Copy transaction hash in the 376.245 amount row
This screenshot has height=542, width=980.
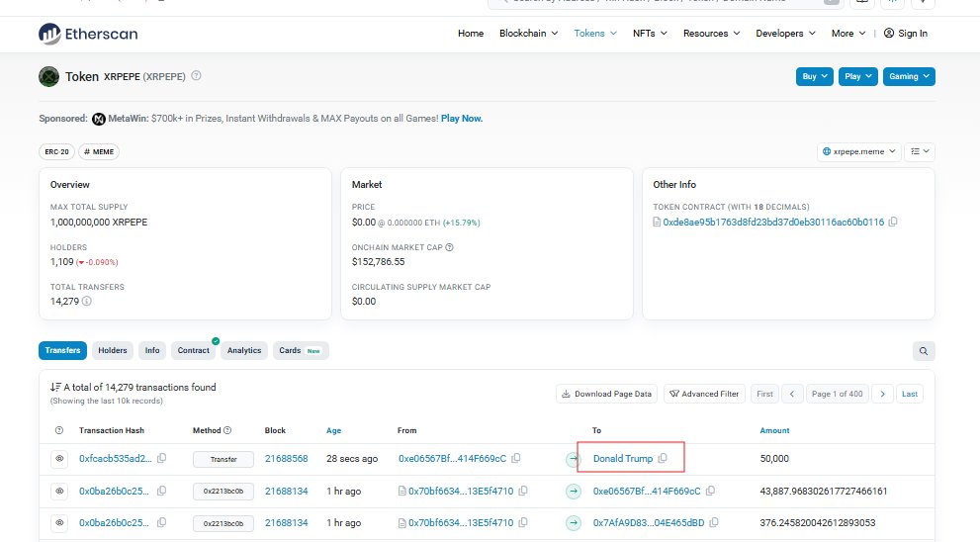click(x=162, y=522)
